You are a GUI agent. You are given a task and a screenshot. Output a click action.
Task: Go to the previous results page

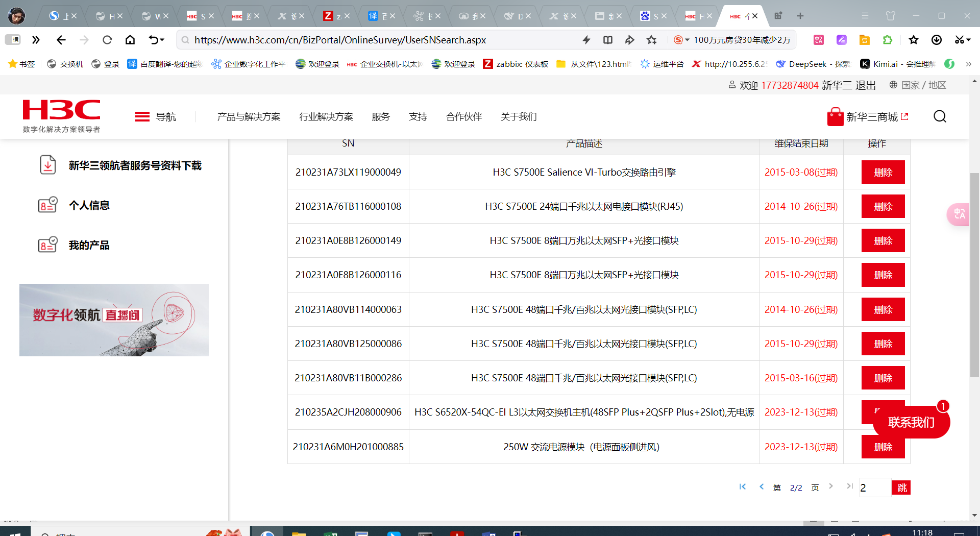[762, 486]
